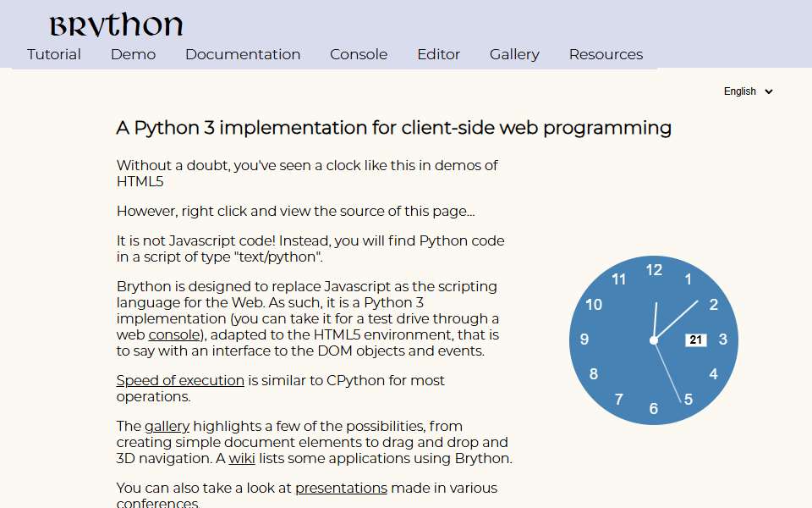Click the number 11 on the clock

pos(619,279)
